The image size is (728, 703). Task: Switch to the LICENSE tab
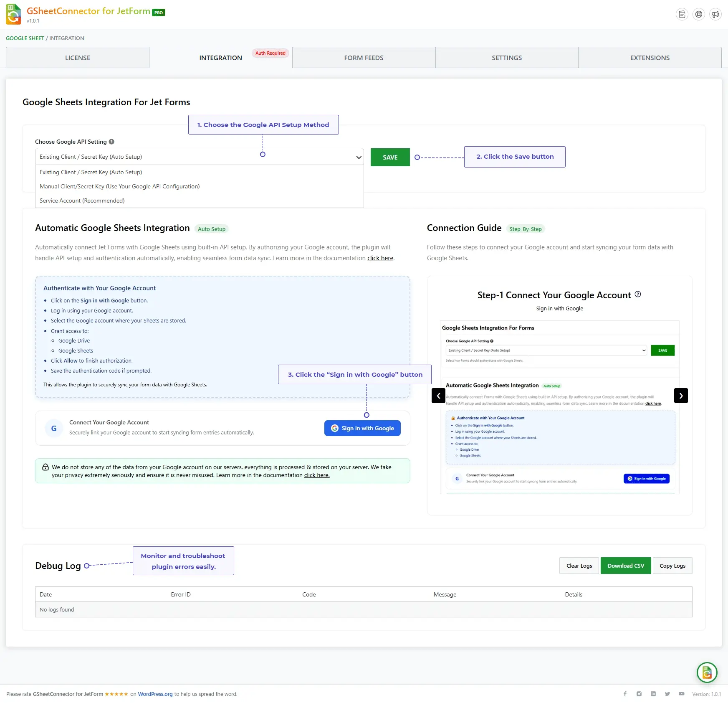[x=78, y=58]
